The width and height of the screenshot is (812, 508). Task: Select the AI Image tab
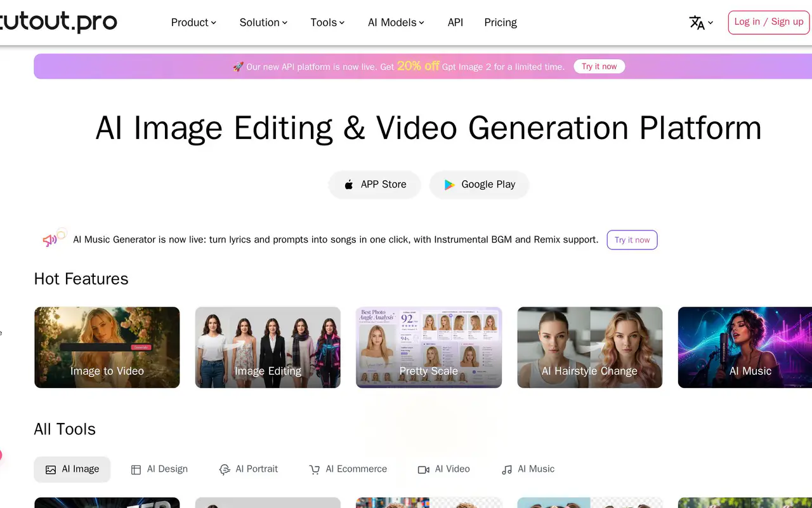pos(72,469)
